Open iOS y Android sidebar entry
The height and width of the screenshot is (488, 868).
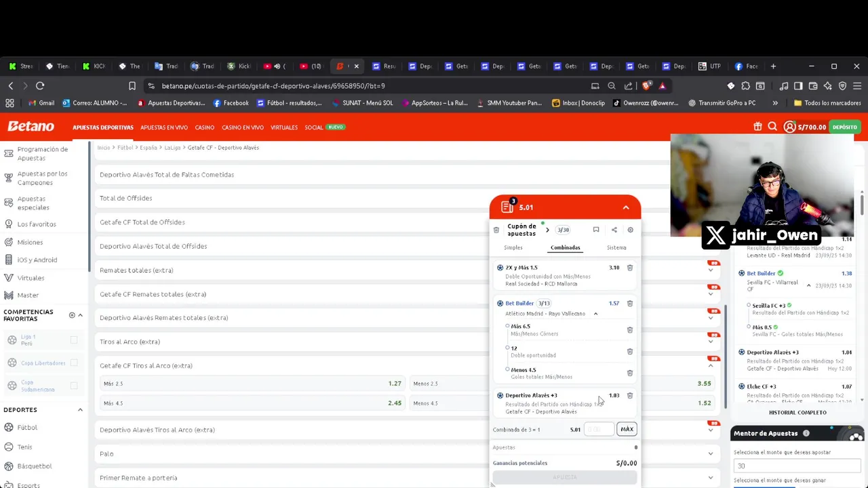coord(37,260)
